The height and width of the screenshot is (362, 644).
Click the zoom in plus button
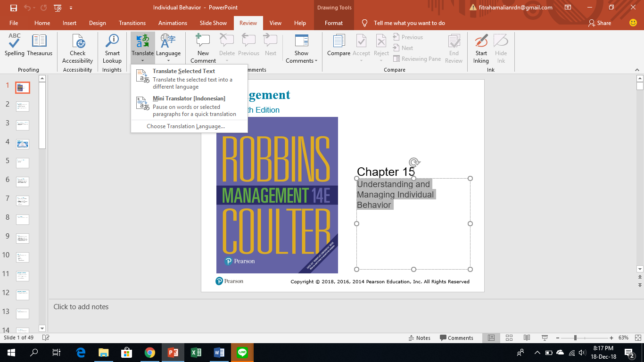[611, 338]
